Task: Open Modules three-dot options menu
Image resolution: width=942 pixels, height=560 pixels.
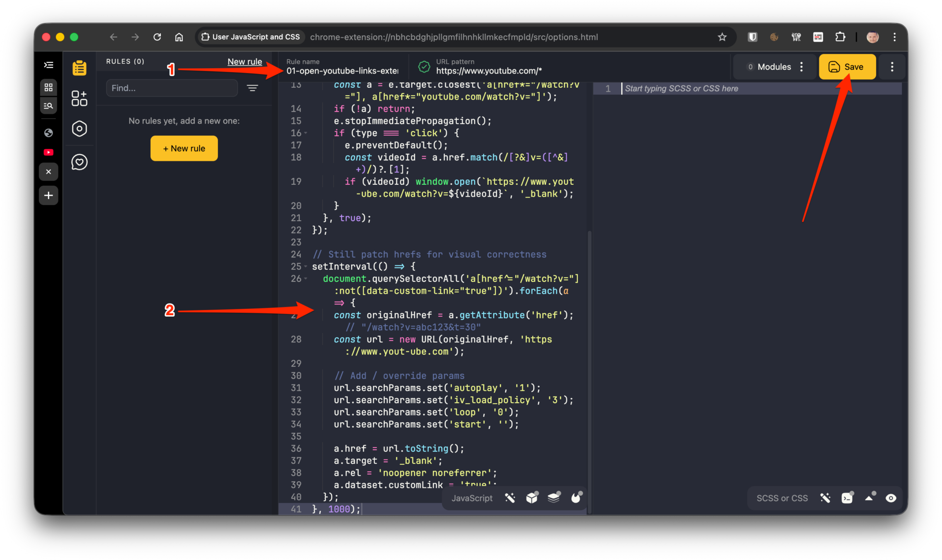Action: pos(802,67)
